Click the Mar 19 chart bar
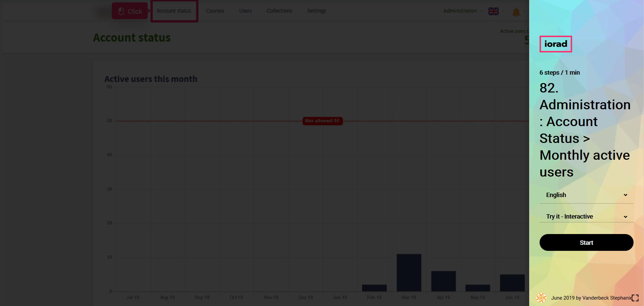 409,273
